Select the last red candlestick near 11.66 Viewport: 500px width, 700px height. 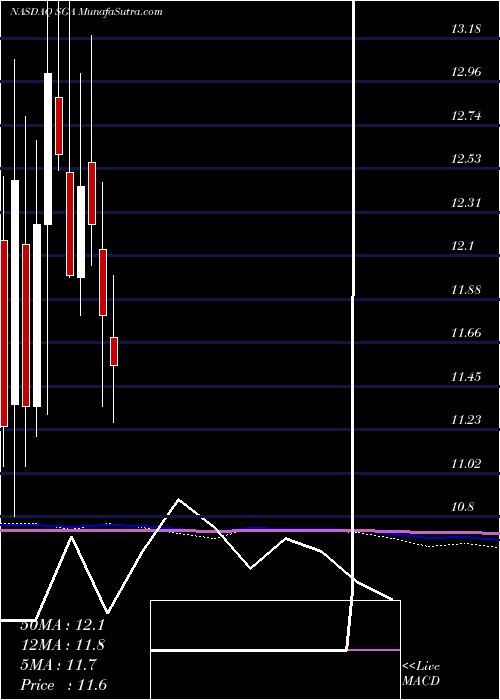click(x=114, y=351)
